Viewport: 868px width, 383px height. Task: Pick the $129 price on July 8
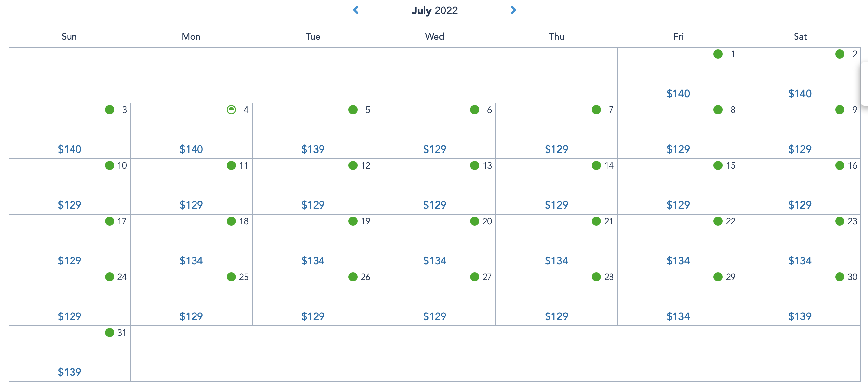pyautogui.click(x=678, y=149)
